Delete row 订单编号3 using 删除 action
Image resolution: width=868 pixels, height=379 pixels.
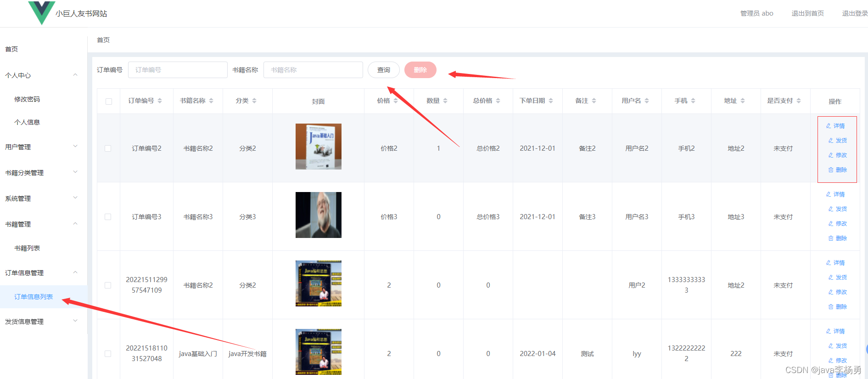pyautogui.click(x=838, y=238)
